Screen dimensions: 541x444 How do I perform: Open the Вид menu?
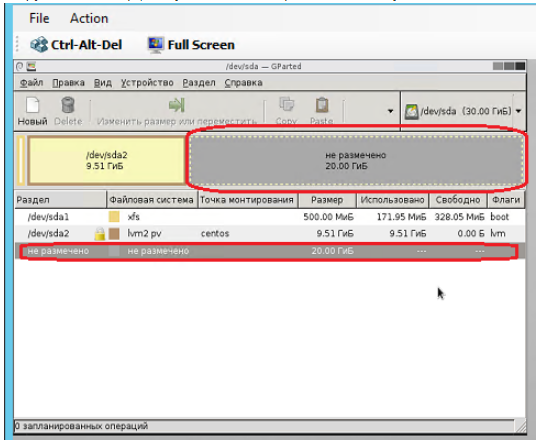(x=103, y=83)
